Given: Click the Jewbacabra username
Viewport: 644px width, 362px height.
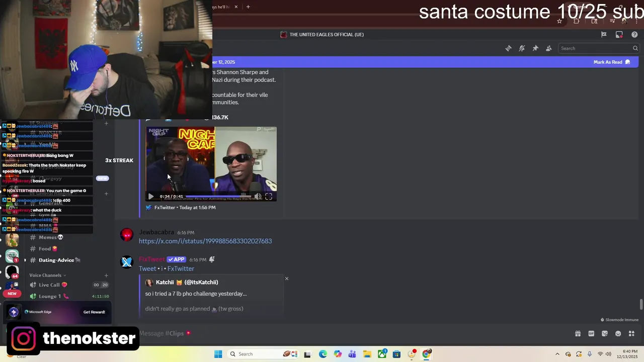Looking at the screenshot, I should click(156, 232).
